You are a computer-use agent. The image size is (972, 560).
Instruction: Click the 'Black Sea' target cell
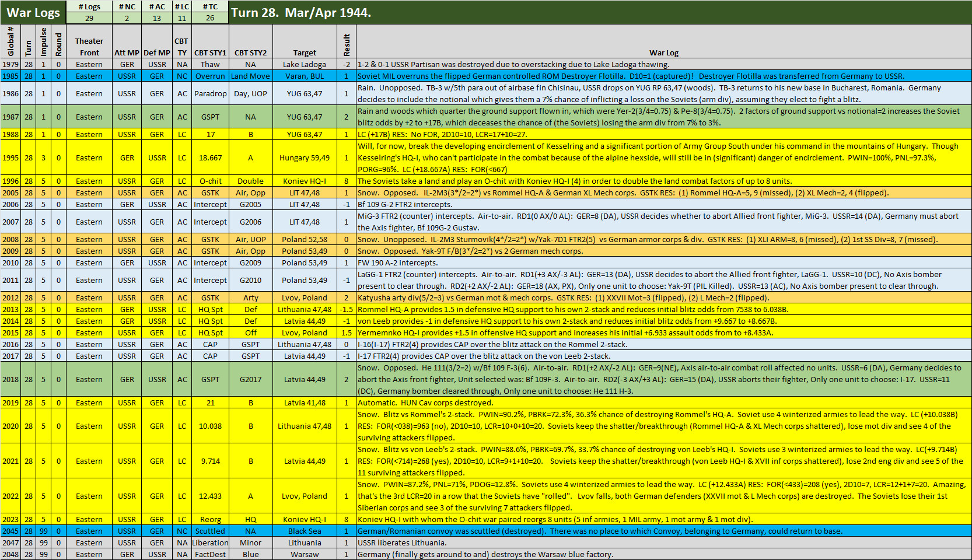tap(305, 531)
